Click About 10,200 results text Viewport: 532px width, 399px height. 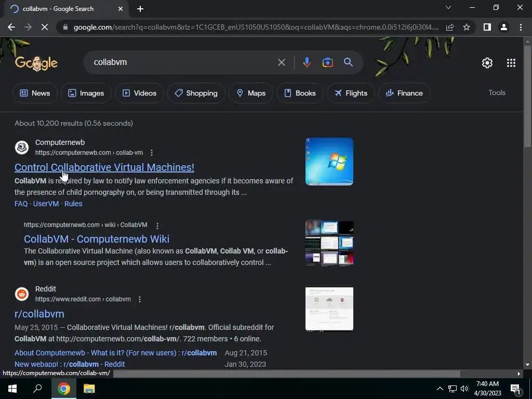(74, 123)
